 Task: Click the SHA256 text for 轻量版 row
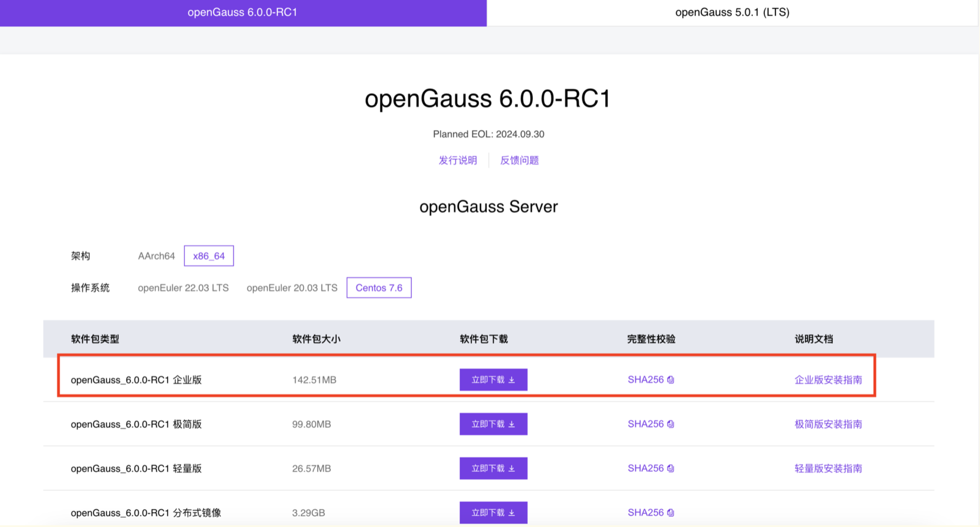[646, 469]
